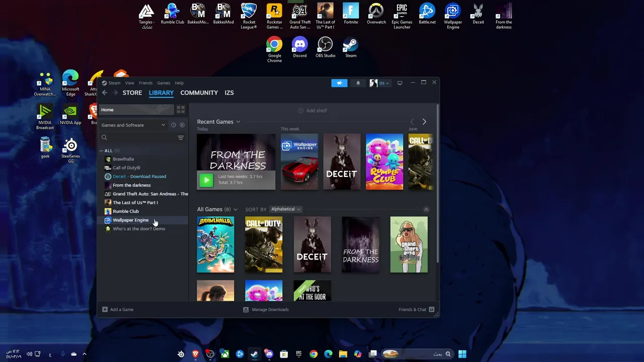
Task: Collapse the ALL games list section
Action: point(101,151)
